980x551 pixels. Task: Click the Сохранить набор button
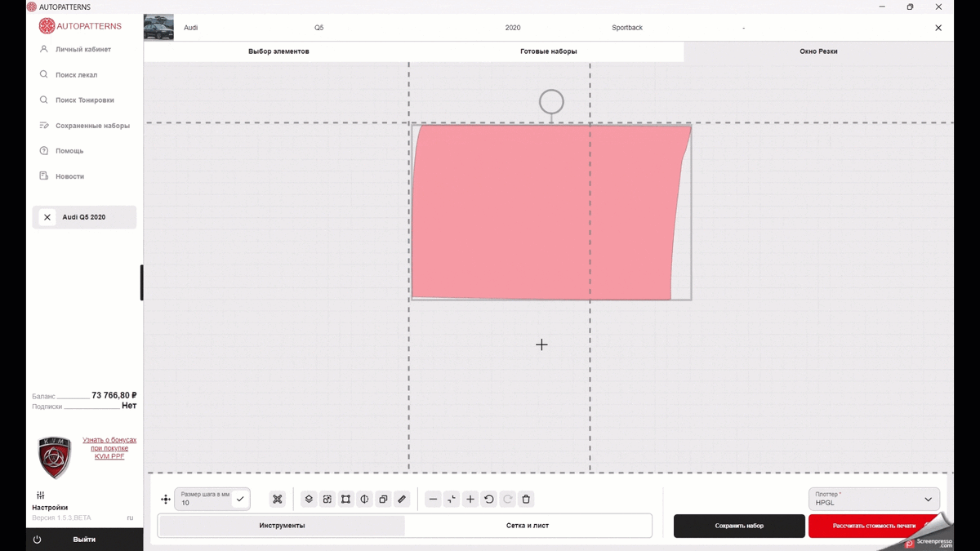(739, 526)
